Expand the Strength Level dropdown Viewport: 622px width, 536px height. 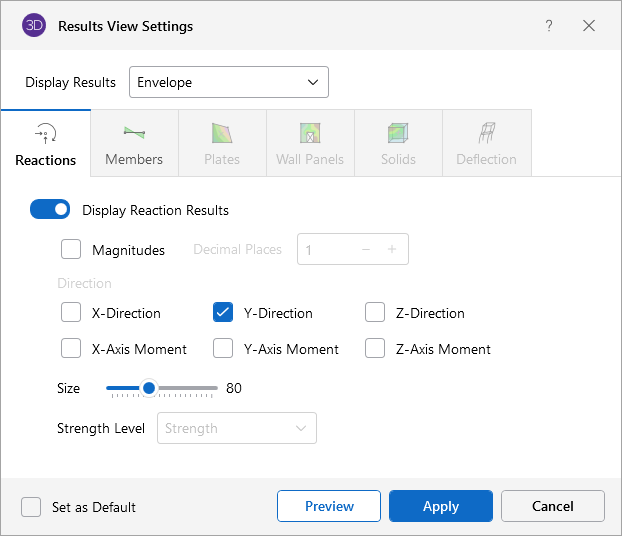[237, 428]
